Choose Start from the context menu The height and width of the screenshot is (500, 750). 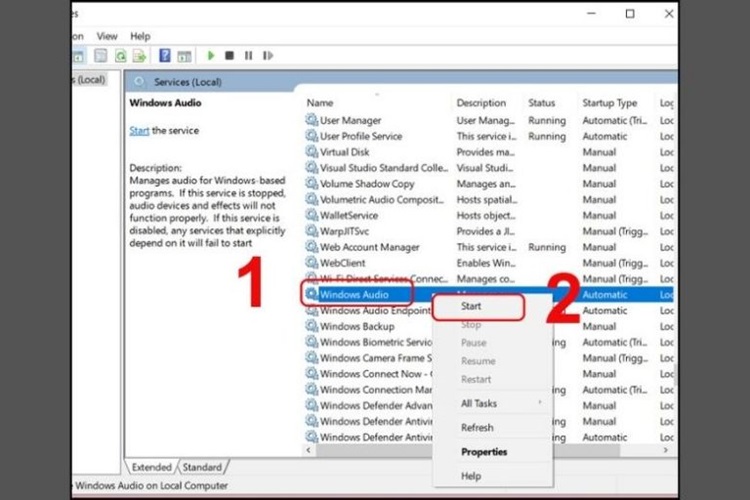coord(471,308)
